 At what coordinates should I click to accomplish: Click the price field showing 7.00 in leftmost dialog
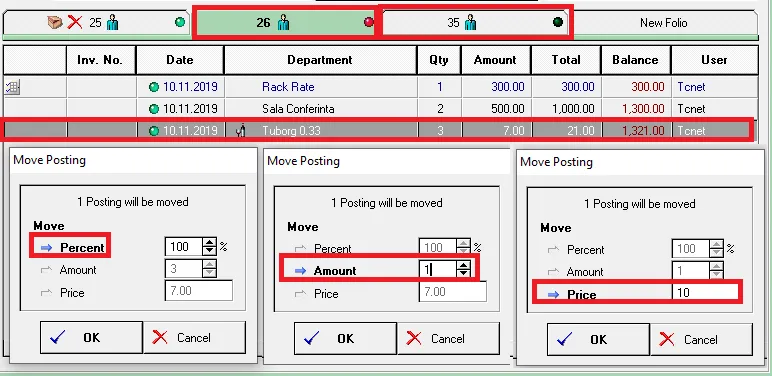point(199,291)
